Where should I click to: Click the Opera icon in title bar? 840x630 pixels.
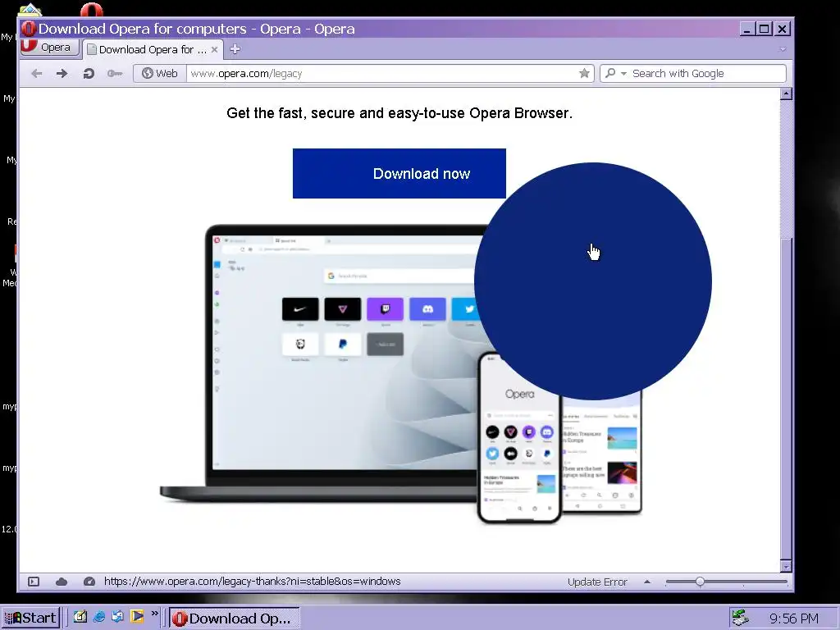click(x=29, y=29)
